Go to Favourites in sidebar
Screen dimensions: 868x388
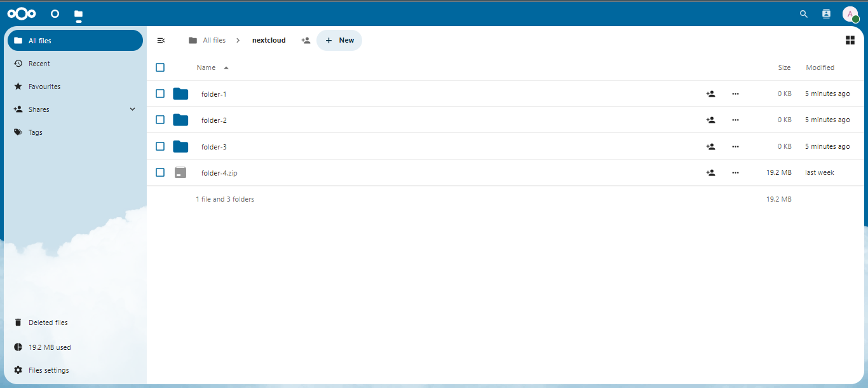[44, 87]
